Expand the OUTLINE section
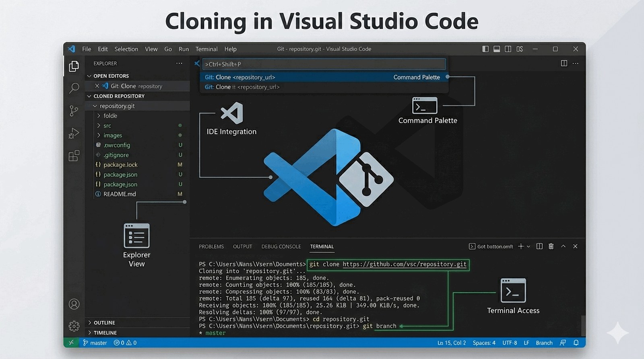 pyautogui.click(x=89, y=323)
